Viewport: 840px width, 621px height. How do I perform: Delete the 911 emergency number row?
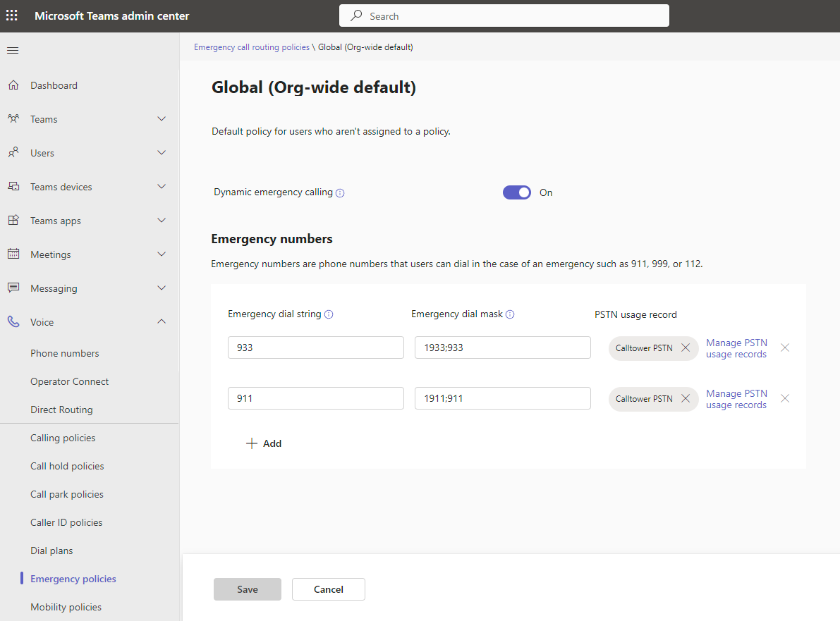(x=785, y=399)
